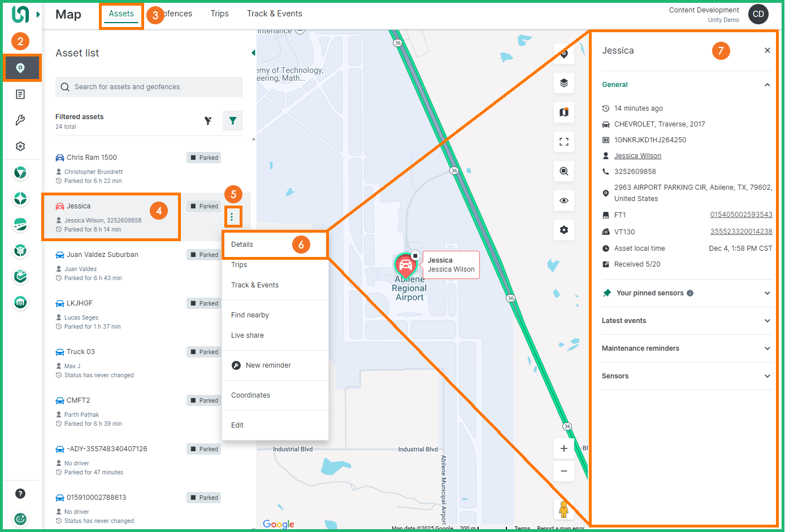The height and width of the screenshot is (532, 785).
Task: Click the map layers icon
Action: pos(563,83)
